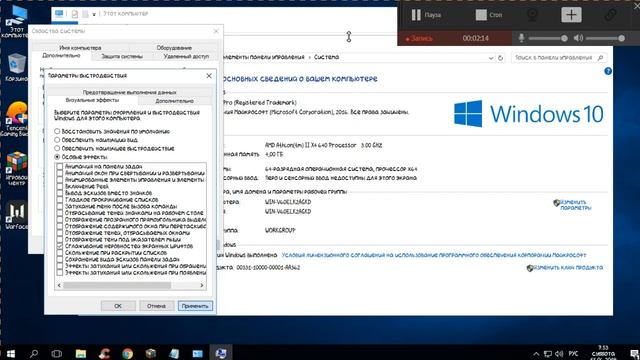Viewport: 640px width, 360px height.
Task: Select Восстановить значения по умолчанию radio
Action: pyautogui.click(x=57, y=131)
